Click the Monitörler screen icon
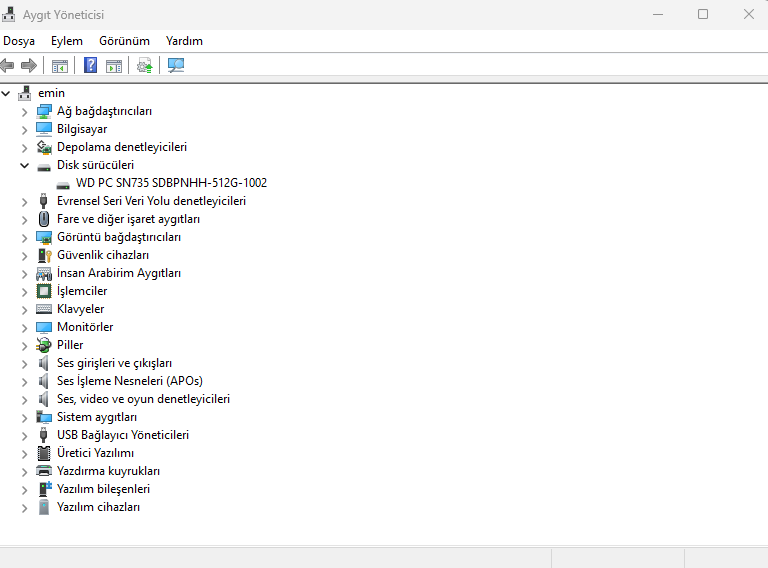This screenshot has width=768, height=568. [x=44, y=327]
